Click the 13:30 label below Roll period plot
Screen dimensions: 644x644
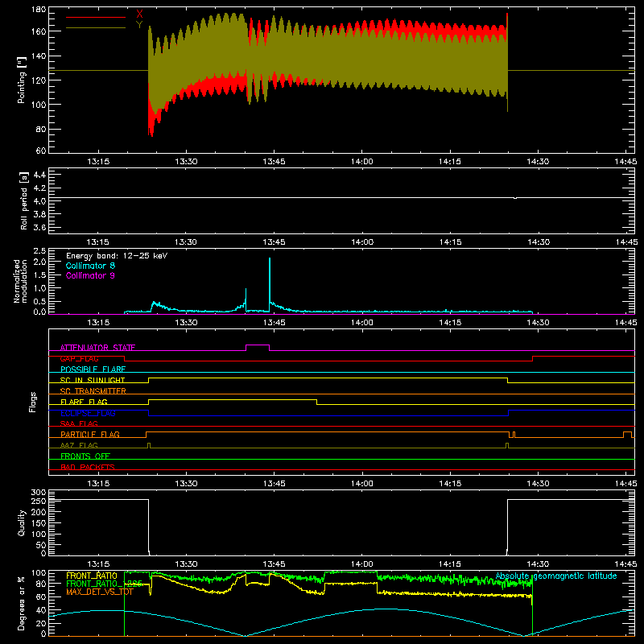pyautogui.click(x=186, y=242)
